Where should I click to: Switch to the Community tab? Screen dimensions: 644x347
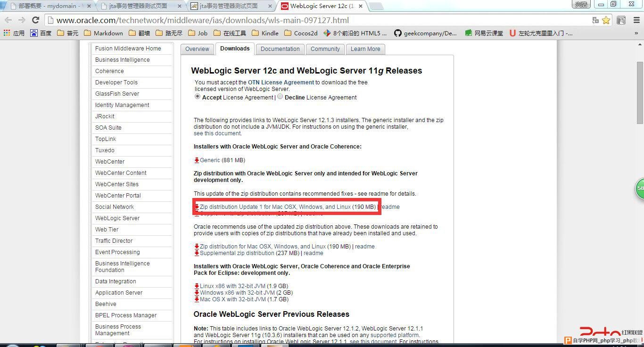click(x=325, y=49)
